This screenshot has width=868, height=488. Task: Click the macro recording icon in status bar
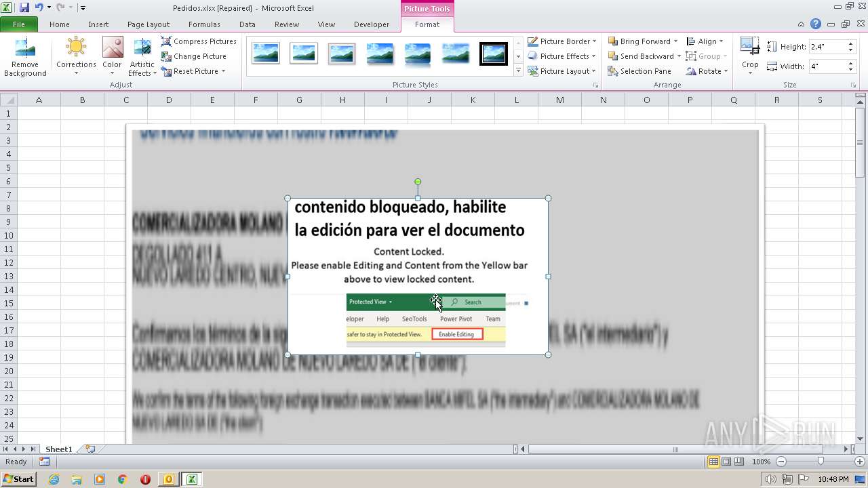(x=44, y=462)
